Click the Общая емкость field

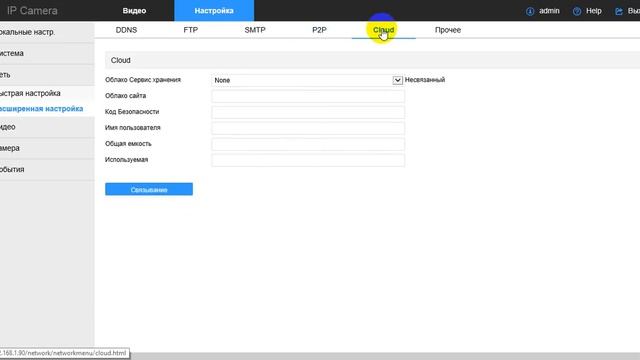(308, 144)
